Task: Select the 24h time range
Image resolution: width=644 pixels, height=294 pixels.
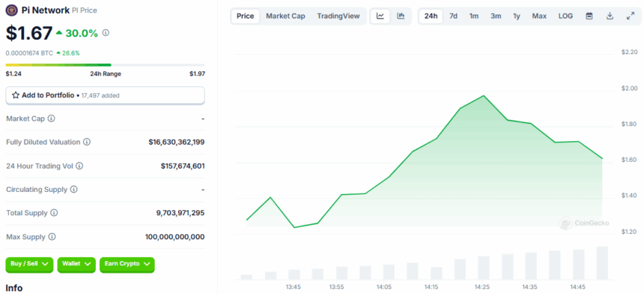Action: pos(431,16)
